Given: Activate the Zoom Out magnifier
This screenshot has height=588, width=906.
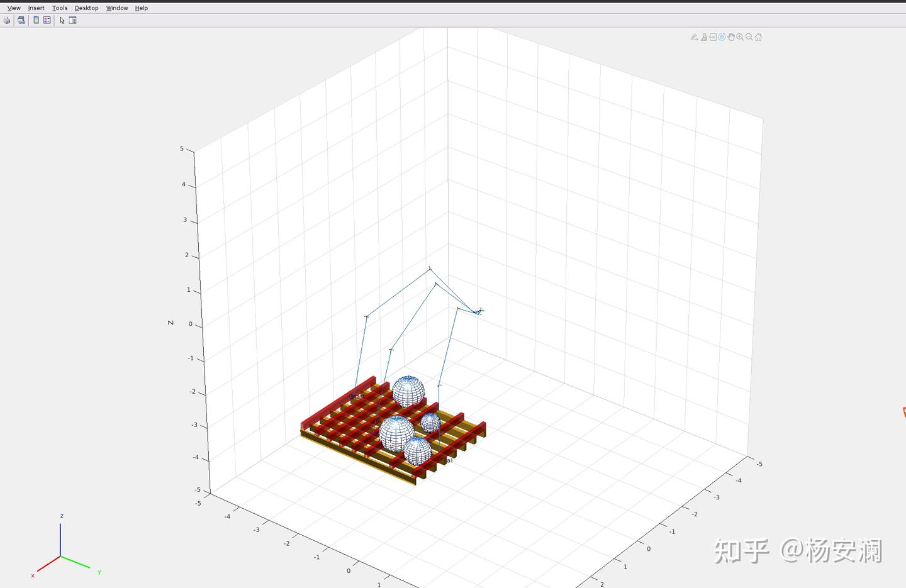Looking at the screenshot, I should pyautogui.click(x=749, y=37).
